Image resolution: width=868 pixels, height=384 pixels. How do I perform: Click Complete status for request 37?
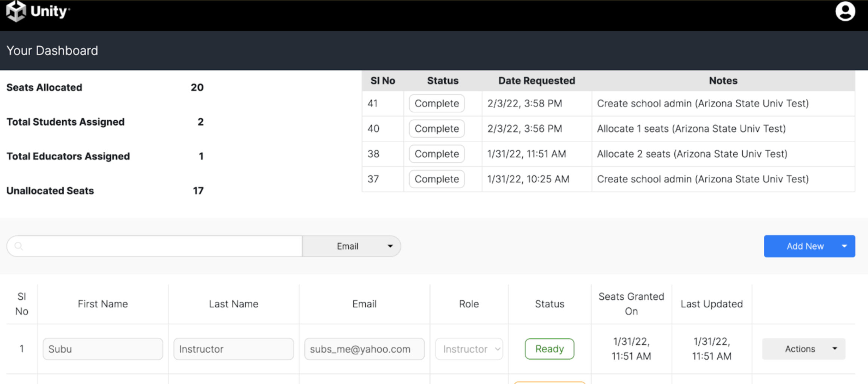click(437, 179)
